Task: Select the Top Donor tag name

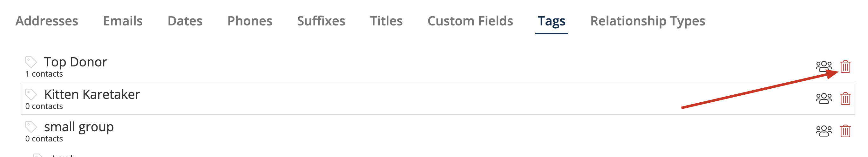Action: point(76,62)
